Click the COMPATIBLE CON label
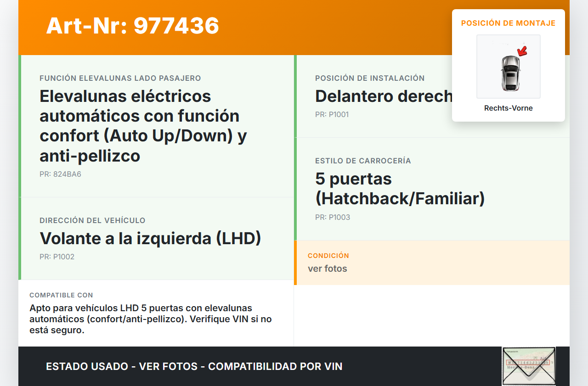 pyautogui.click(x=61, y=295)
